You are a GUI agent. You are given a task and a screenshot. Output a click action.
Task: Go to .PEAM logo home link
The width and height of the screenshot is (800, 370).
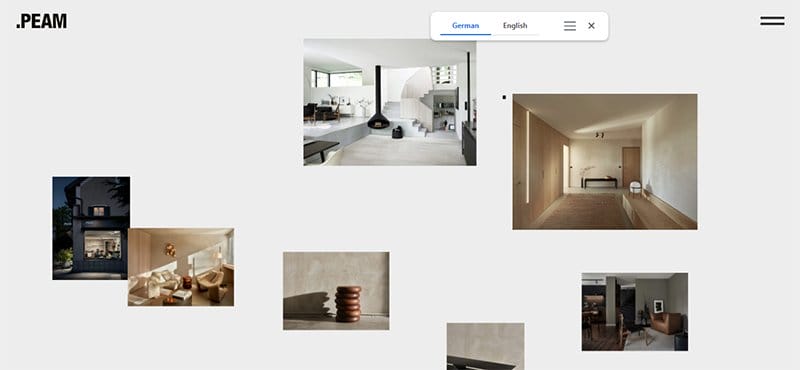pyautogui.click(x=41, y=21)
